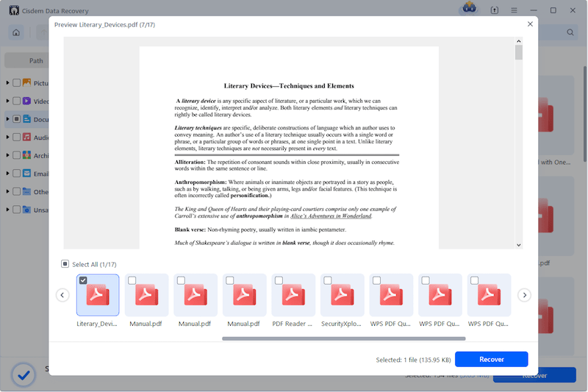Switch to the Path tab in the sidebar

pos(36,60)
